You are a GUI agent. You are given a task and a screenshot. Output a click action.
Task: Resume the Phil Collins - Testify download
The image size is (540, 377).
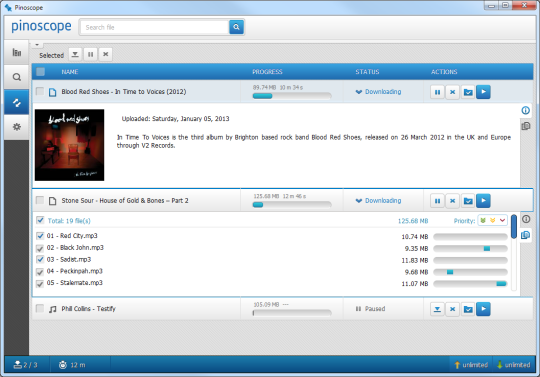pyautogui.click(x=437, y=309)
